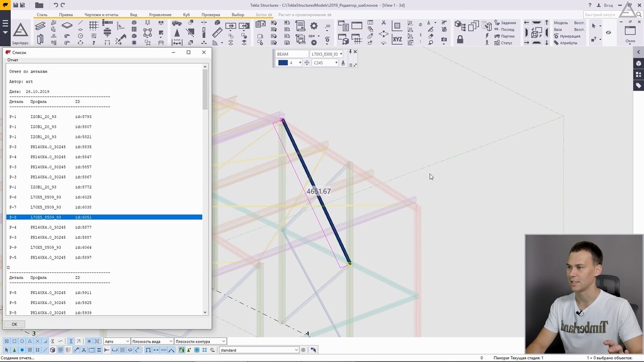Select the steel beam tool
644x362 pixels.
40,26
